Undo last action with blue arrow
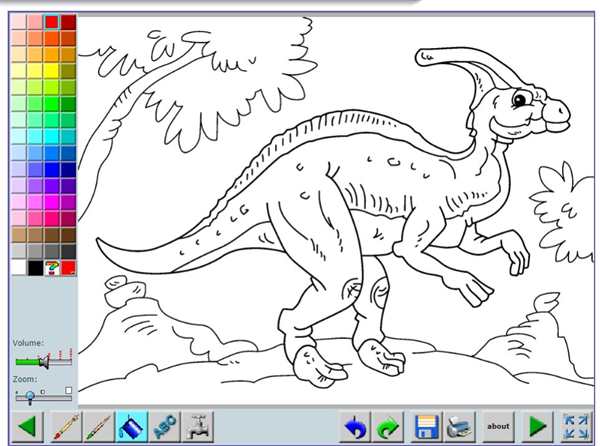This screenshot has height=446, width=600. 355,426
